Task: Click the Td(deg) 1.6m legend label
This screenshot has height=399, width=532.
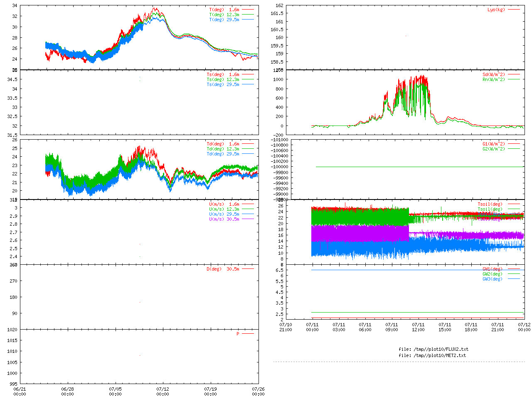Action: click(x=223, y=144)
